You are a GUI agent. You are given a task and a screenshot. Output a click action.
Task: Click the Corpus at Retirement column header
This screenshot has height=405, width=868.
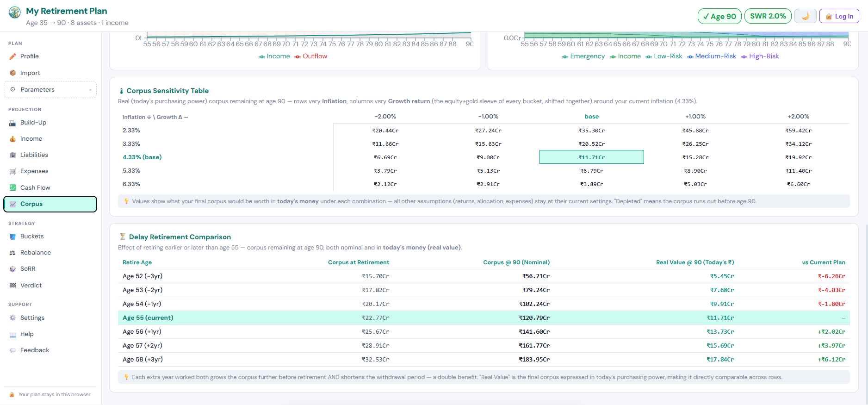tap(359, 262)
